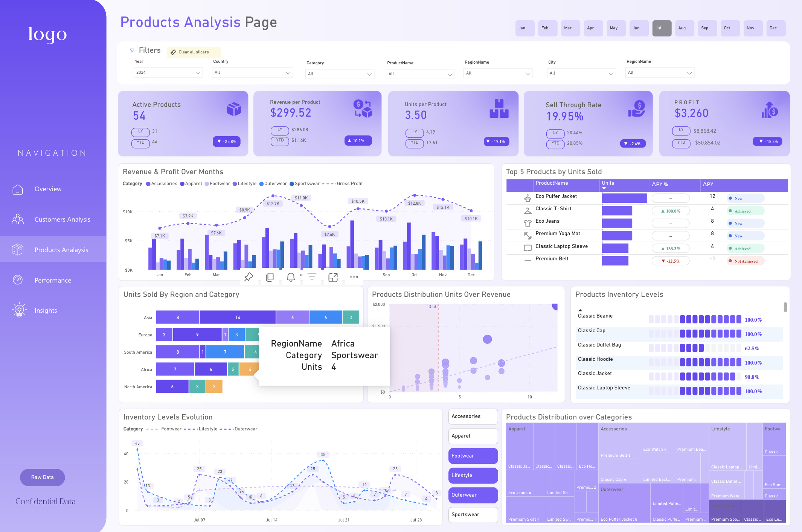The width and height of the screenshot is (802, 532).
Task: Go to the Performance page
Action: tap(53, 280)
